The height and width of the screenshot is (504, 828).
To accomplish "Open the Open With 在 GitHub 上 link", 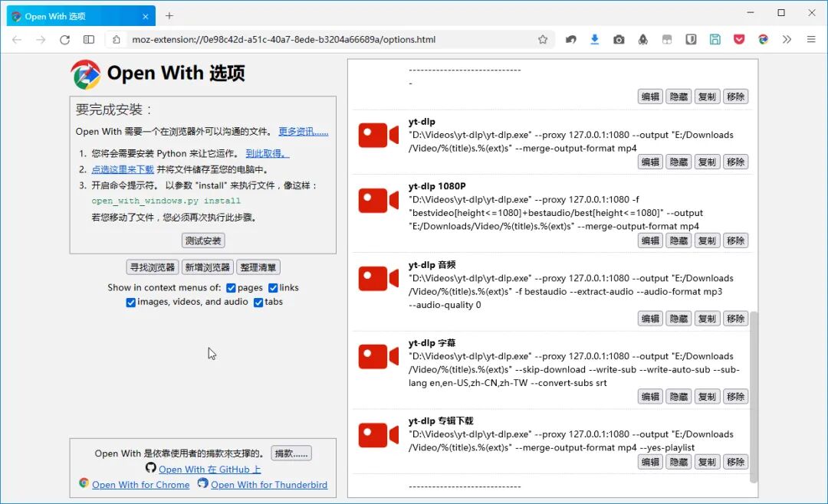I will click(209, 470).
